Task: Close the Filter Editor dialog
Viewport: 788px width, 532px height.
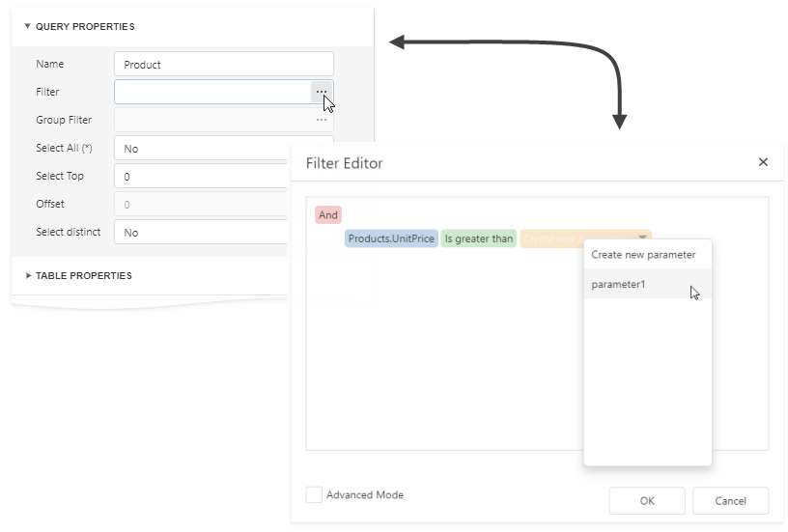Action: 763,162
